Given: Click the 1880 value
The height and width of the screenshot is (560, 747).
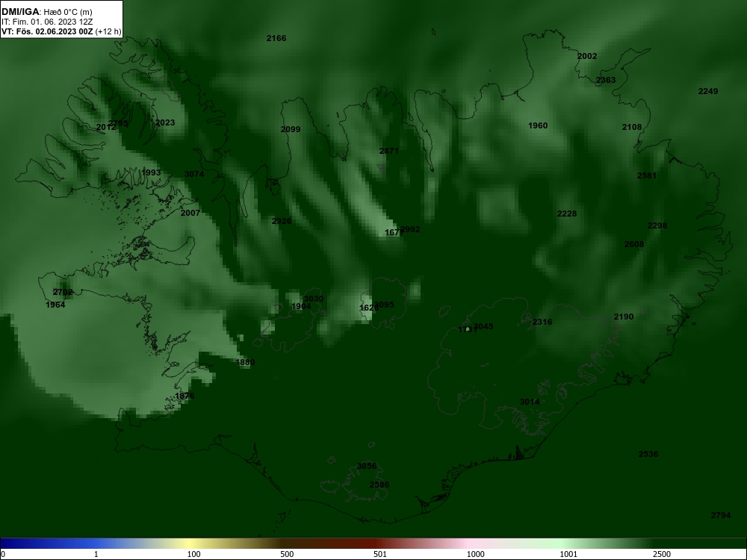Looking at the screenshot, I should coord(245,362).
